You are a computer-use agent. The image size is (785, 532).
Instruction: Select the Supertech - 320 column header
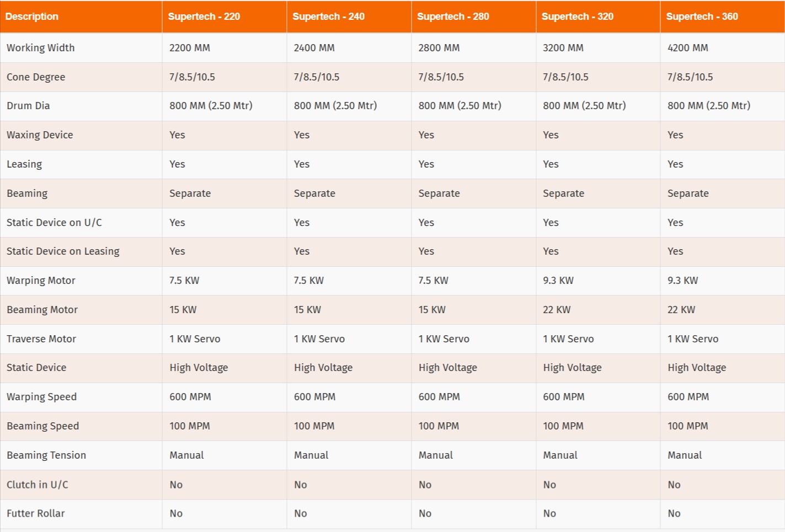(x=578, y=17)
